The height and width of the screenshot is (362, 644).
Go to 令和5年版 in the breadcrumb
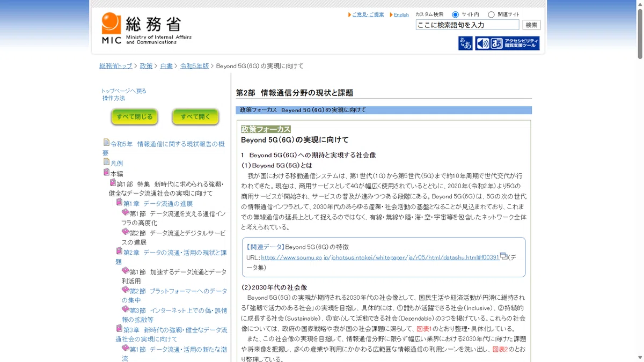[x=194, y=66]
